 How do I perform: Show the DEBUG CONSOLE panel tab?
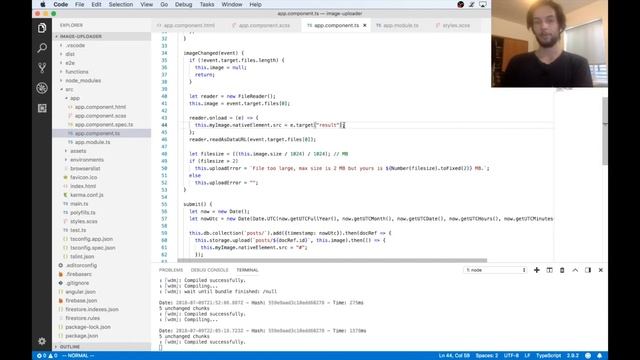coord(209,270)
